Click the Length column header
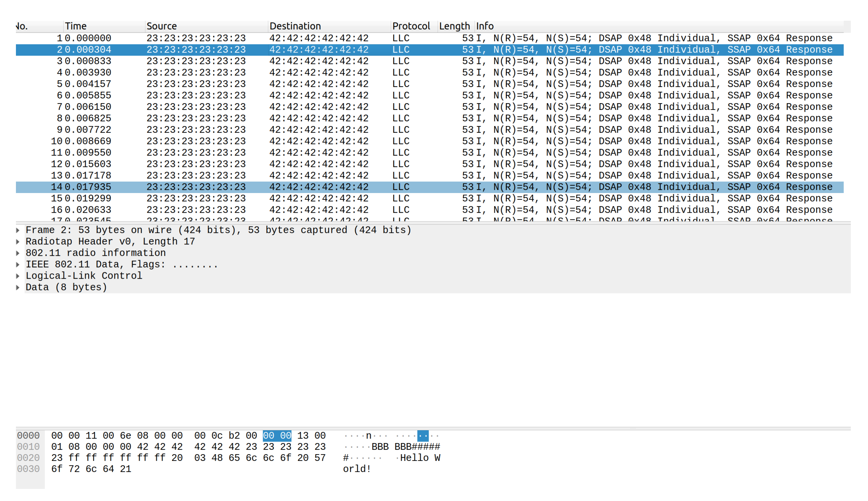The height and width of the screenshot is (501, 868). tap(455, 26)
